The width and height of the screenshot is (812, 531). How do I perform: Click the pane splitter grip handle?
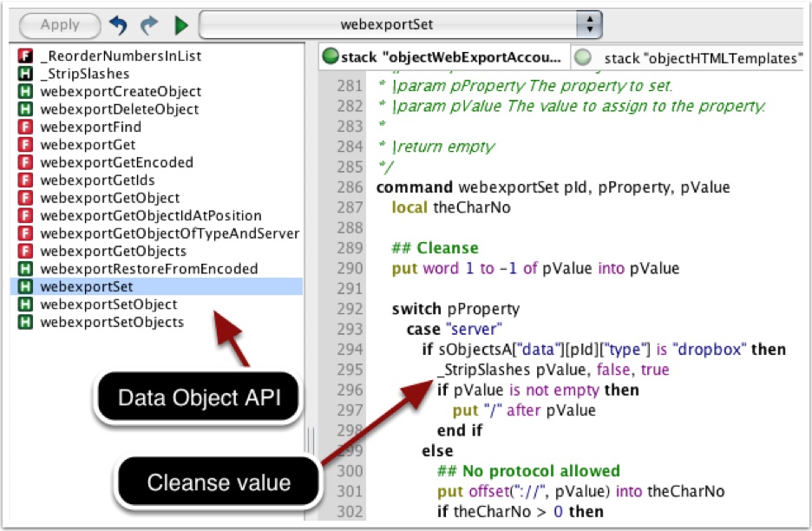[311, 441]
